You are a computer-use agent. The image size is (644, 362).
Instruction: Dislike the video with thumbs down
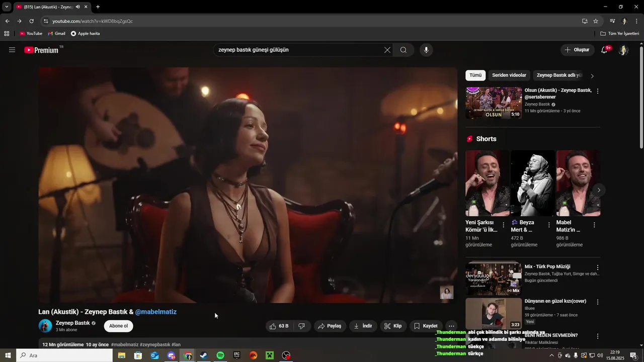click(302, 326)
